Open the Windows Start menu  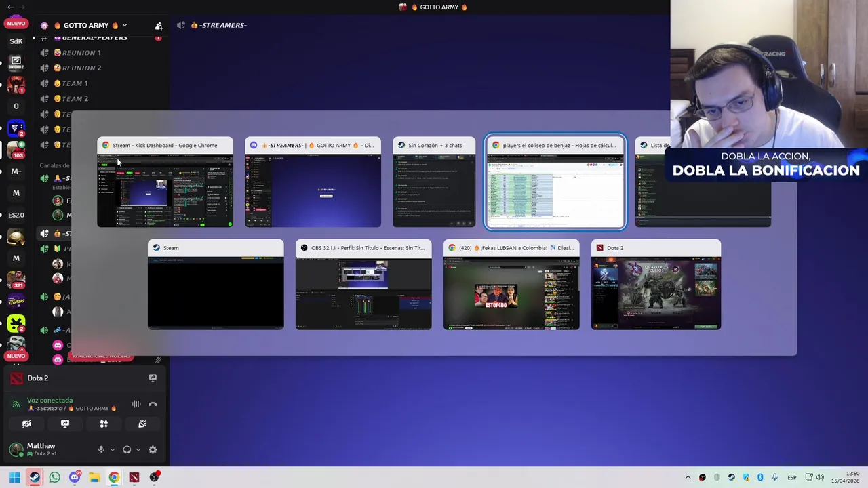(14, 477)
